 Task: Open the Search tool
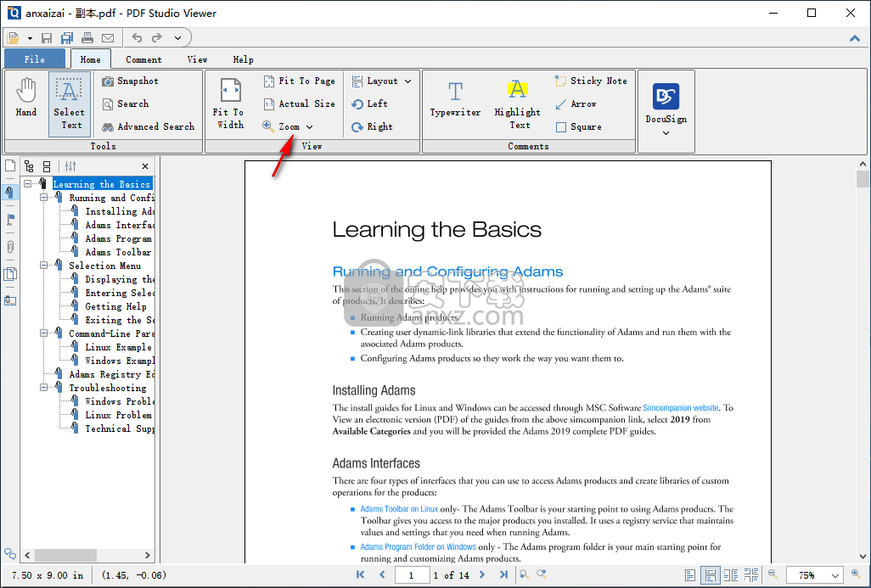tap(126, 104)
